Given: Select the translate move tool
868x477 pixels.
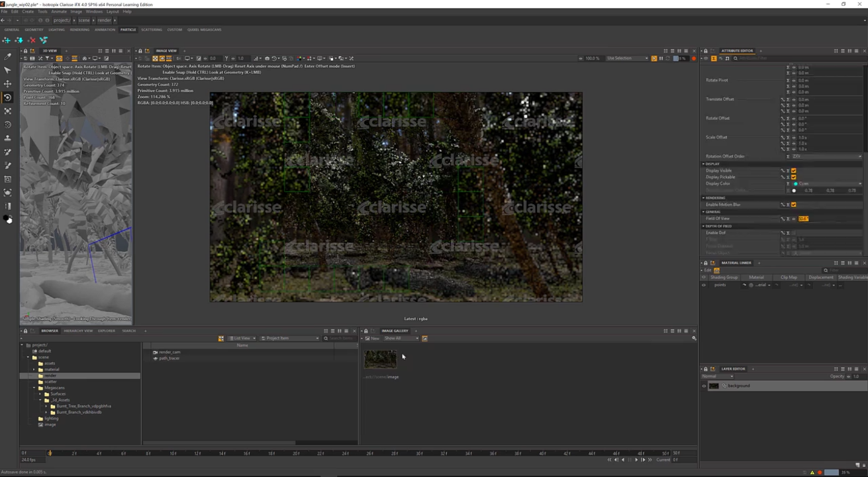Looking at the screenshot, I should [8, 84].
